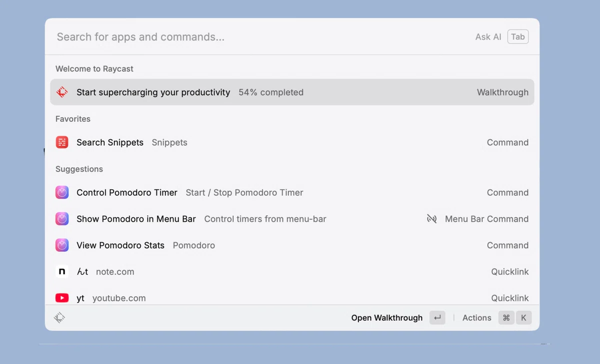Click the red Search Snippets icon
This screenshot has width=600, height=364.
pyautogui.click(x=62, y=142)
